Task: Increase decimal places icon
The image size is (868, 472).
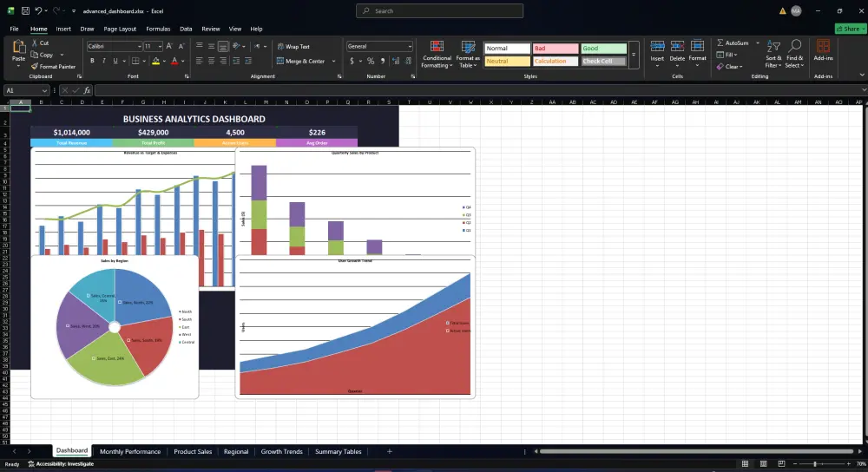Action: 396,61
